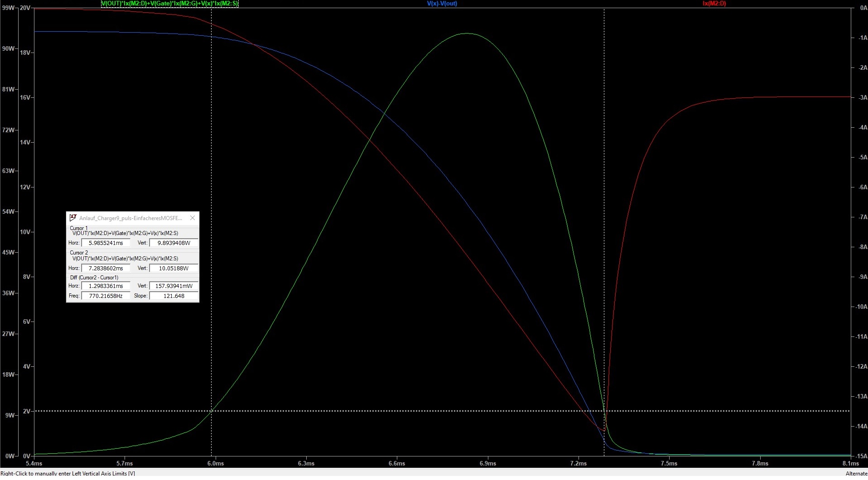Image resolution: width=868 pixels, height=480 pixels.
Task: Click the Freq field showing 770.21658Hz
Action: pyautogui.click(x=106, y=296)
